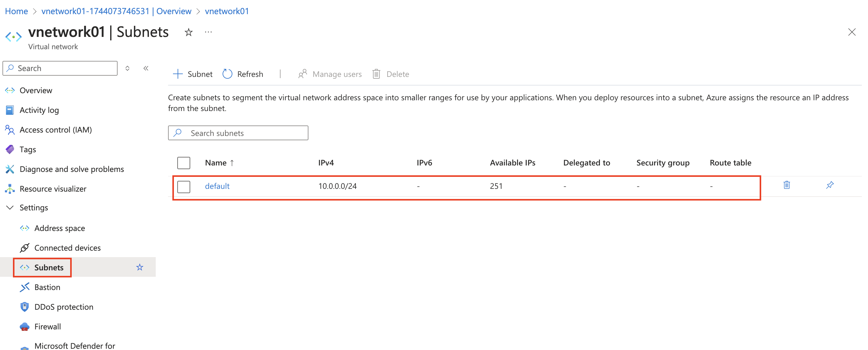
Task: Open Resource visualizer
Action: [53, 189]
